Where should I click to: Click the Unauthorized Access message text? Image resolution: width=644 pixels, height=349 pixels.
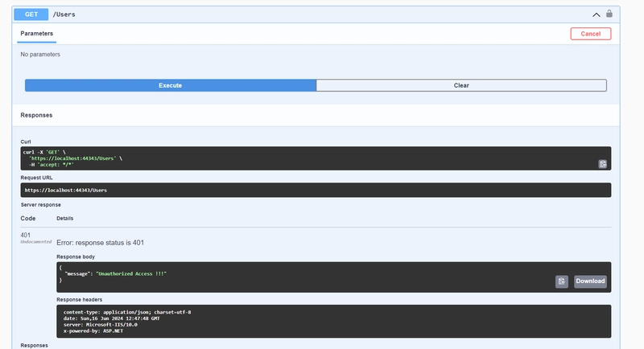(130, 273)
